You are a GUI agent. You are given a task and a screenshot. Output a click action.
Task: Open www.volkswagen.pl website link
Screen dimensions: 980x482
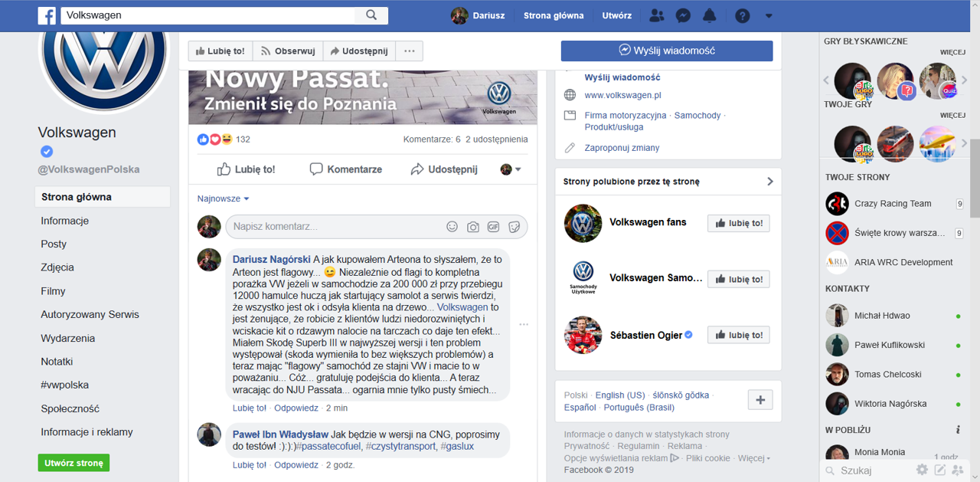(x=622, y=95)
